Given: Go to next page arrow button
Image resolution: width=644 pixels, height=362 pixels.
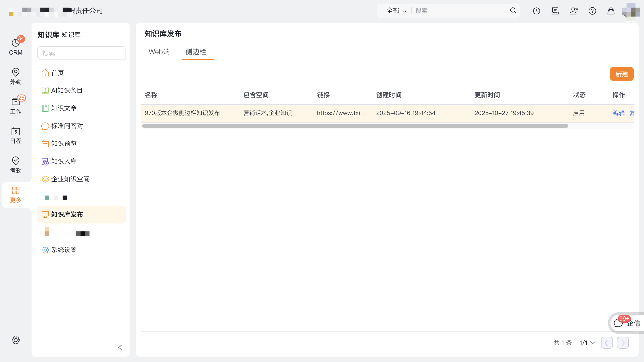Looking at the screenshot, I should tap(623, 343).
